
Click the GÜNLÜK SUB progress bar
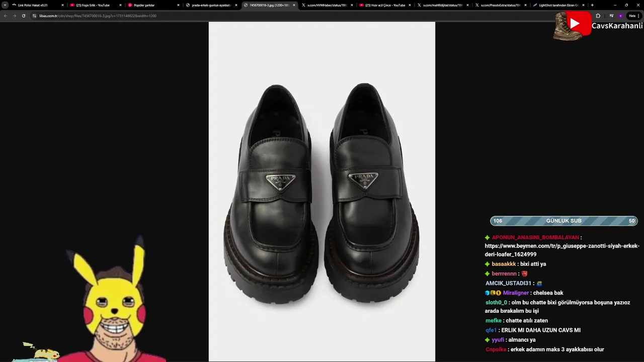[x=563, y=221]
